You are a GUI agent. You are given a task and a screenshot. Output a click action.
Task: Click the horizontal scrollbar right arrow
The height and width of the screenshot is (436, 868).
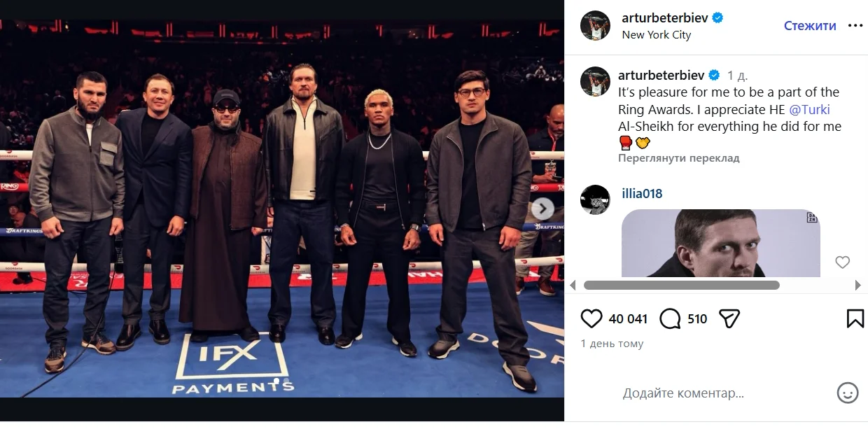[858, 286]
